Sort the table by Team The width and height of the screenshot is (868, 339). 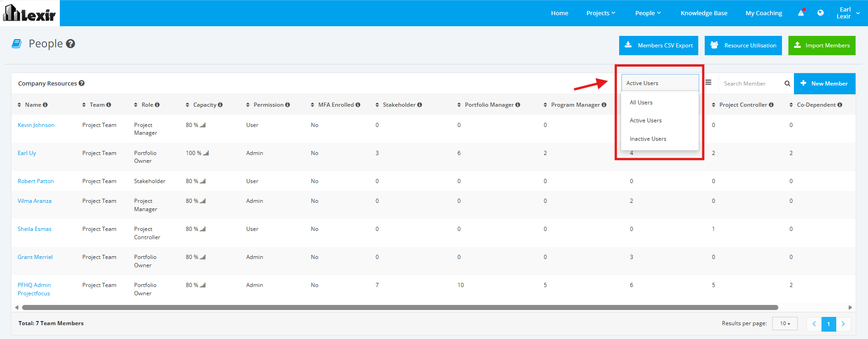[x=84, y=105]
